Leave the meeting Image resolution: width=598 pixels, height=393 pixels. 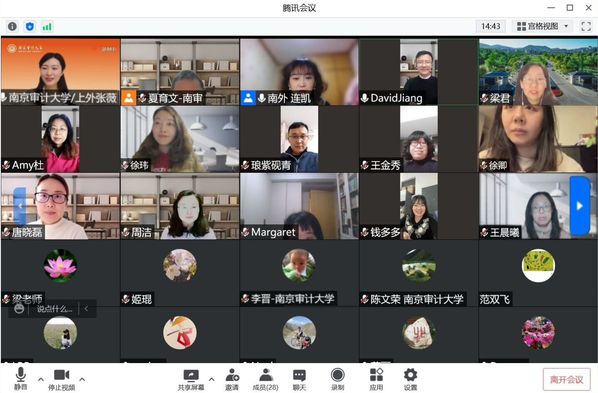[566, 379]
